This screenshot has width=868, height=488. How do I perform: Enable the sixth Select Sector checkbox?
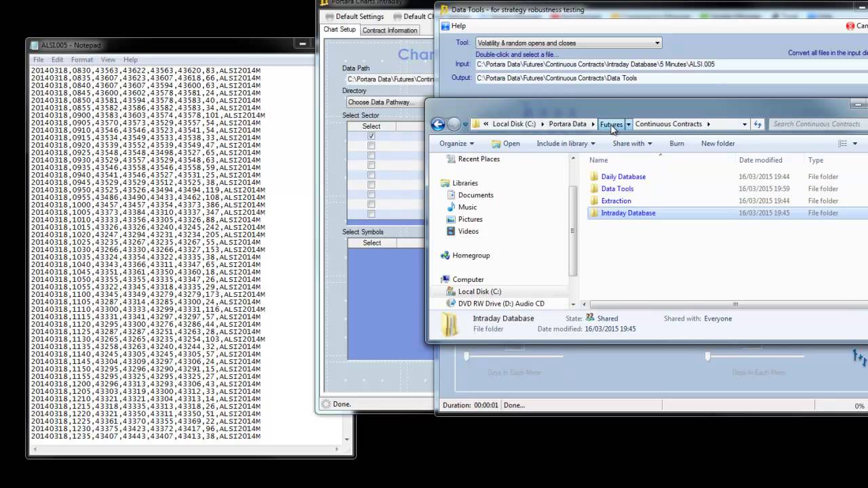(371, 184)
